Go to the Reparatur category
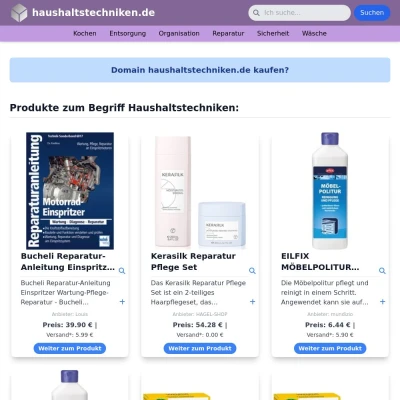The height and width of the screenshot is (400, 400). [x=228, y=33]
